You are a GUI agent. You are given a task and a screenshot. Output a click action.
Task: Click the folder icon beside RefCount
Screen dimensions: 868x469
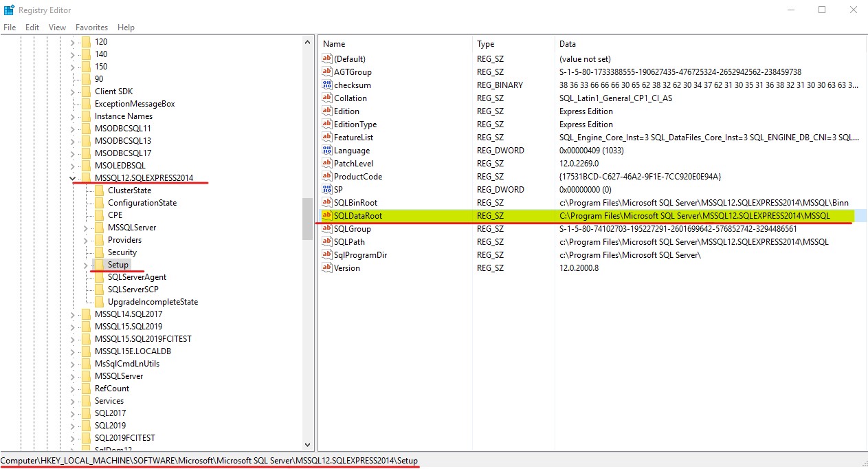pyautogui.click(x=86, y=389)
